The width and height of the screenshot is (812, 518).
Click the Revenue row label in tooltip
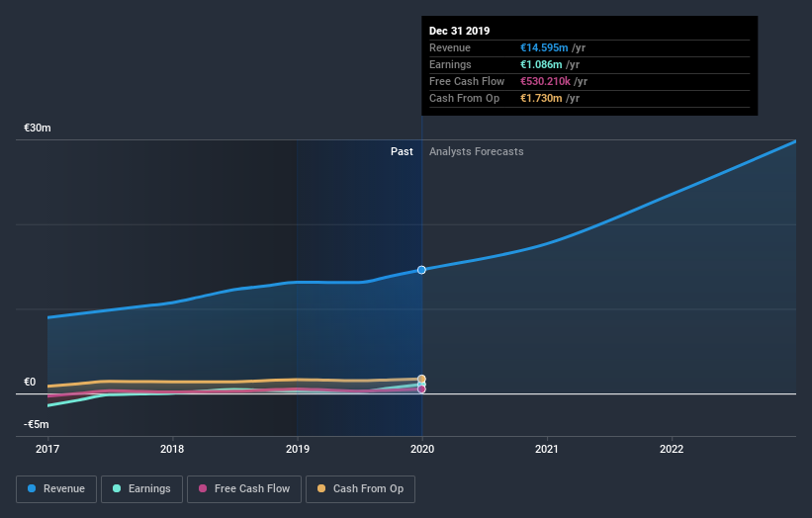click(x=449, y=47)
